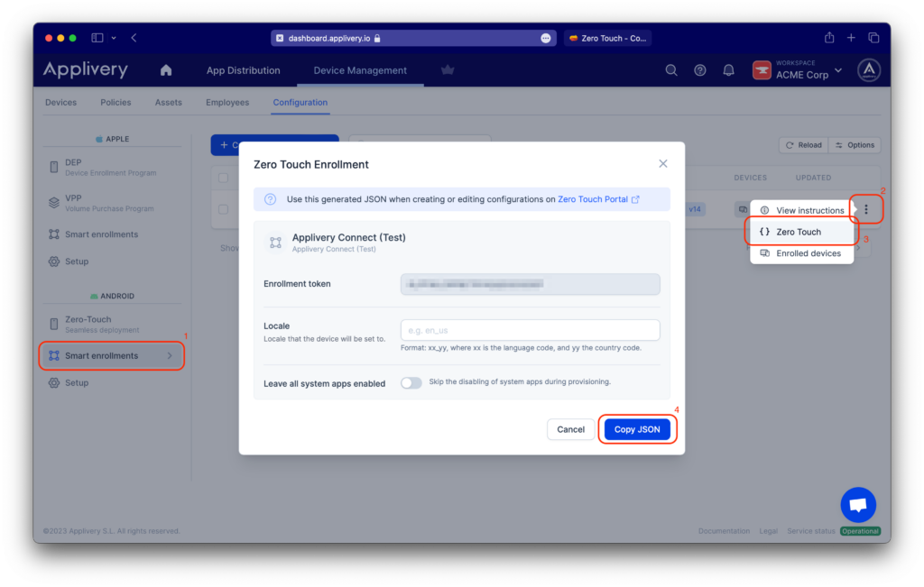
Task: Choose Zero Touch from context menu
Action: [x=801, y=232]
